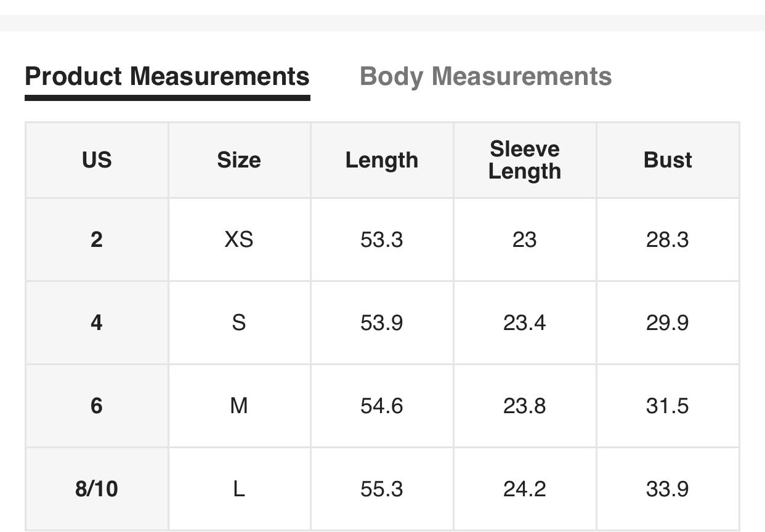Click US size 8/10 row label
This screenshot has height=532, width=765.
97,489
